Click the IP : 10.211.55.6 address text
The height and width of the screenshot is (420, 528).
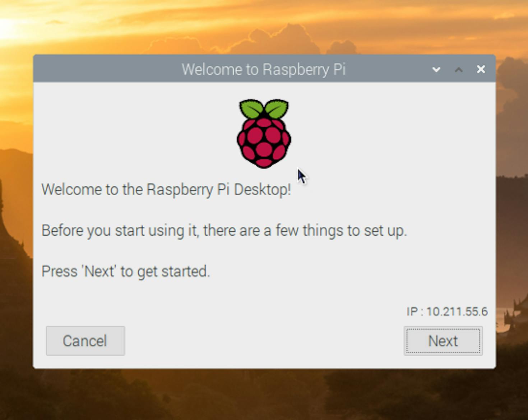point(447,311)
